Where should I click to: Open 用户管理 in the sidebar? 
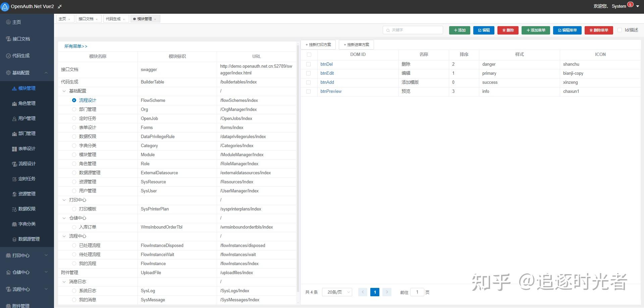[x=27, y=118]
